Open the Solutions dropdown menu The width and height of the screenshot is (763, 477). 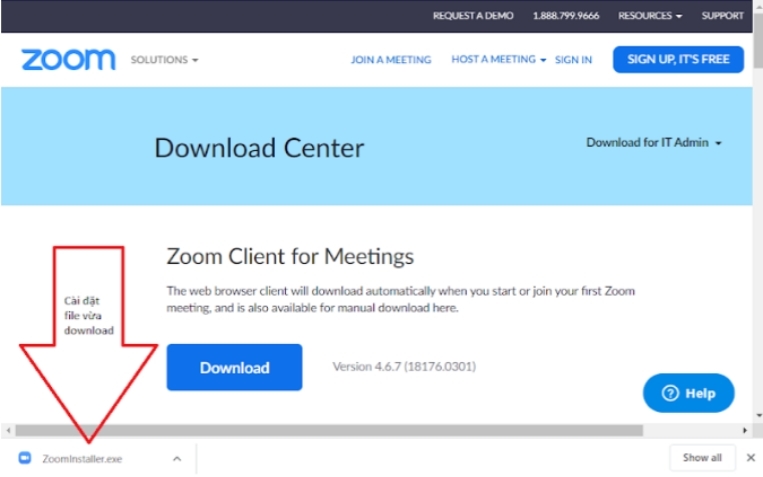point(164,60)
